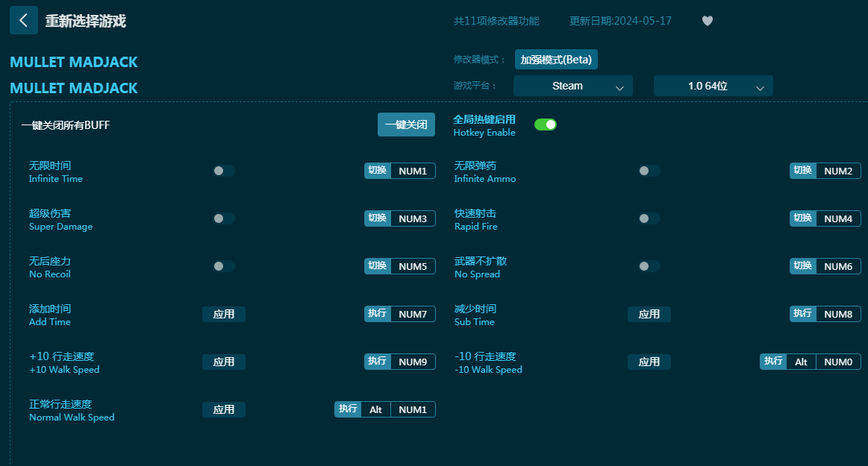Apply the Normal Walk Speed cheat

(224, 409)
